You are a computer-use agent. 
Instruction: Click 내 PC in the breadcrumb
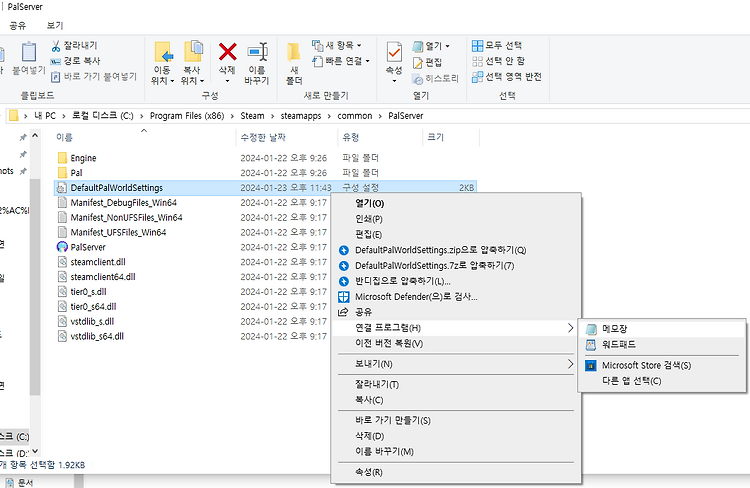pos(45,116)
